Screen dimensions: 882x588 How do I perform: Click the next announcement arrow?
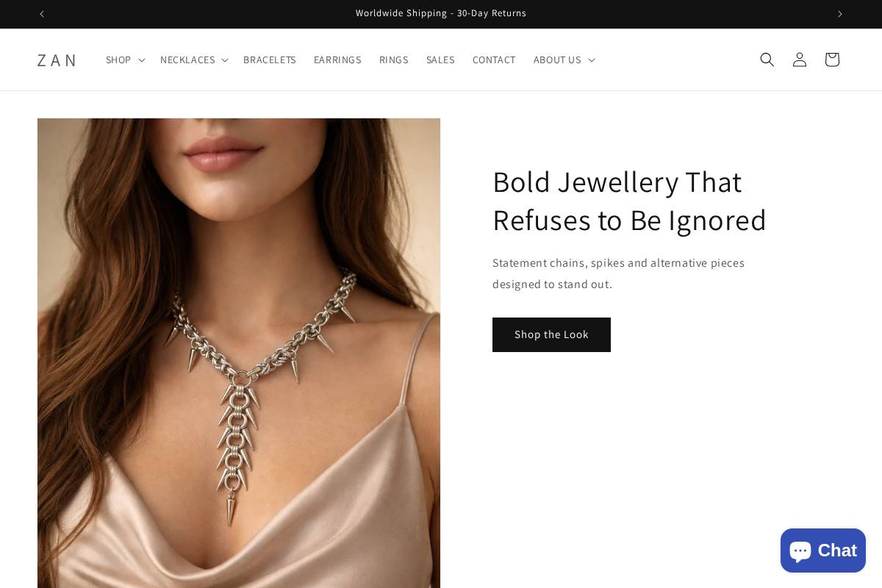(x=839, y=14)
